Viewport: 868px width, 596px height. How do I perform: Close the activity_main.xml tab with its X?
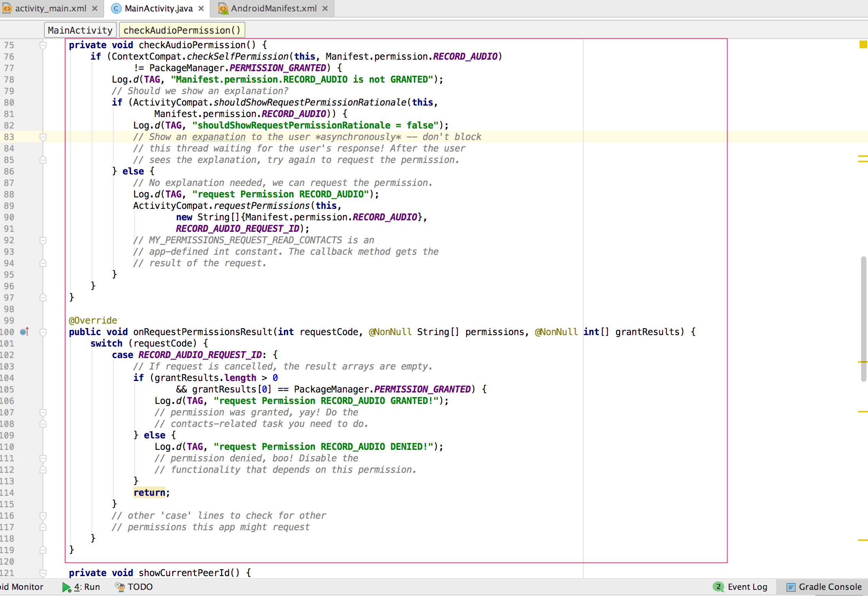pos(94,8)
